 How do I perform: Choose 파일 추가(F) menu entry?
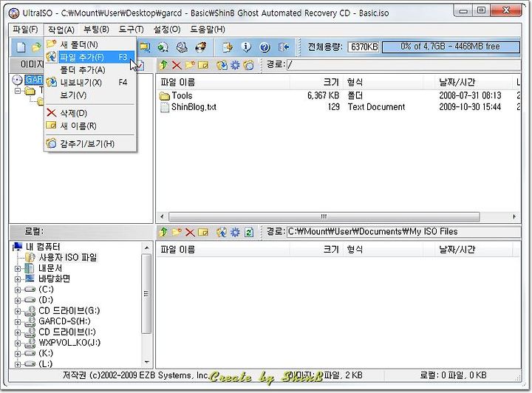(x=90, y=57)
